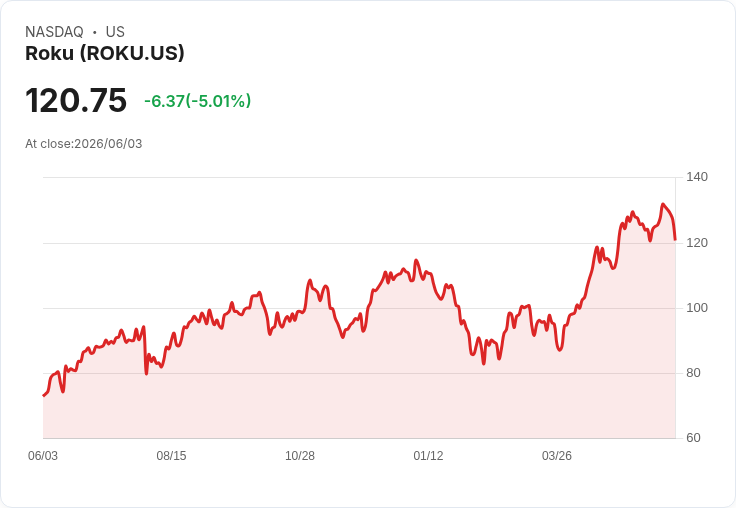Click the 140 price axis label
The height and width of the screenshot is (508, 736).
tap(697, 177)
